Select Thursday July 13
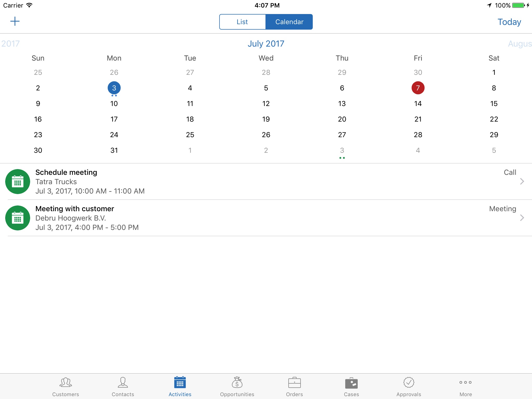532x399 pixels. pyautogui.click(x=342, y=104)
